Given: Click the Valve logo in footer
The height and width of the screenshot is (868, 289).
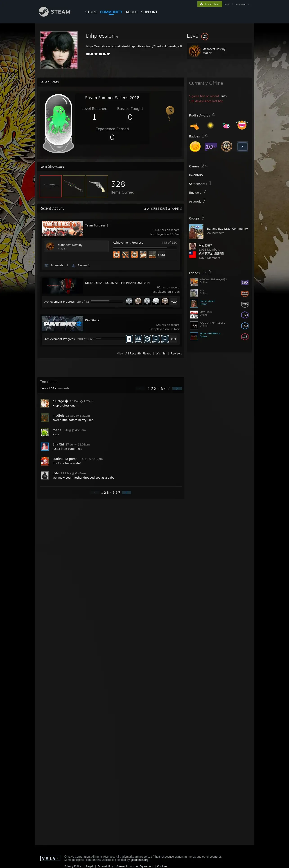Looking at the screenshot, I should point(50,859).
